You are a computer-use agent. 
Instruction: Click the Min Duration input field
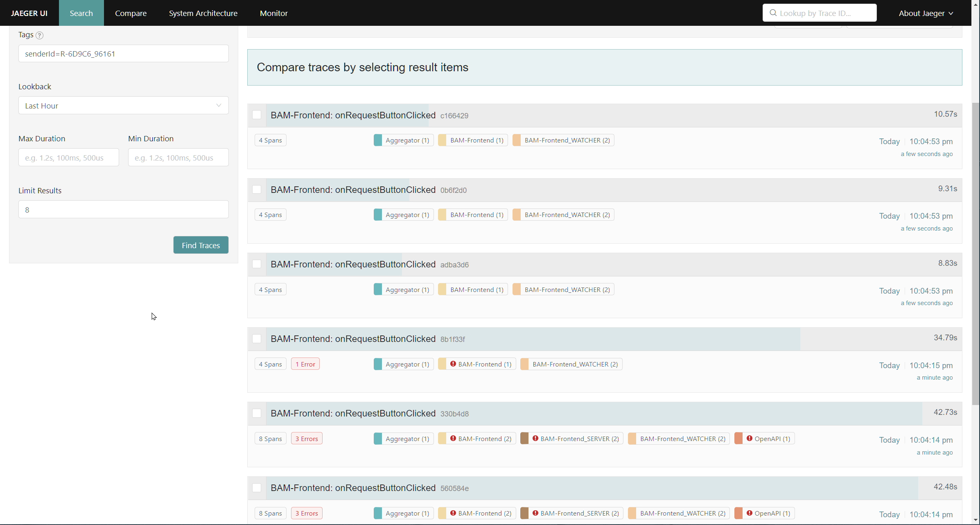(x=178, y=158)
